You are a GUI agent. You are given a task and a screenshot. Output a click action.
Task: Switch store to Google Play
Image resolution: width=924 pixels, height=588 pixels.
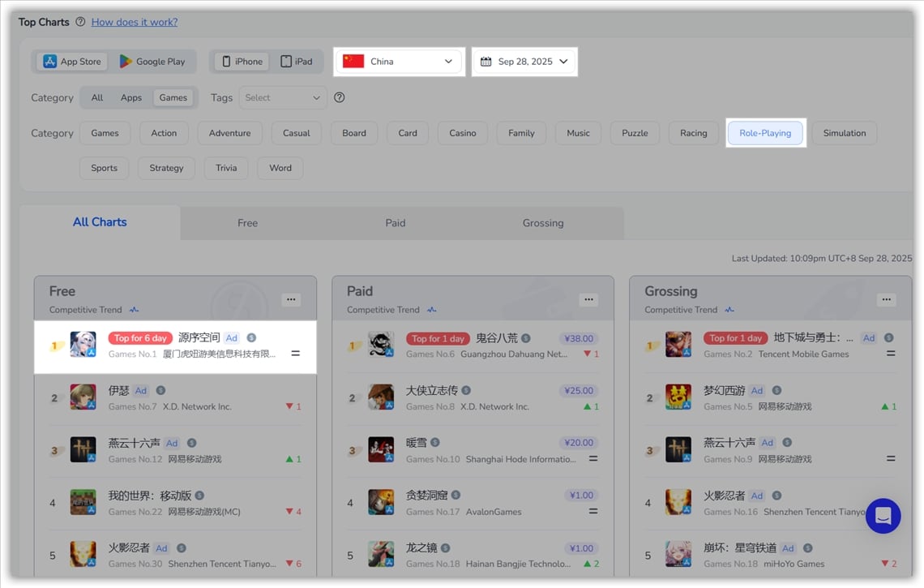(x=152, y=62)
